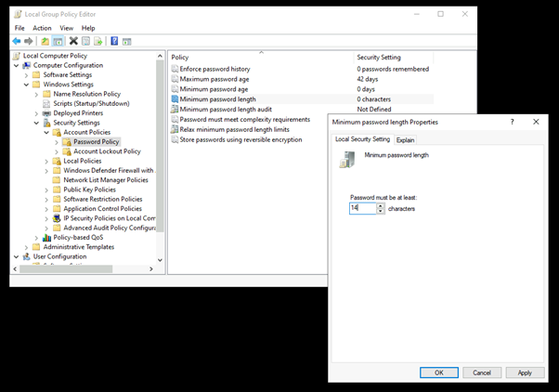Click the Local Computer Policy root icon
Screen dimensions: 559x392
click(x=17, y=56)
